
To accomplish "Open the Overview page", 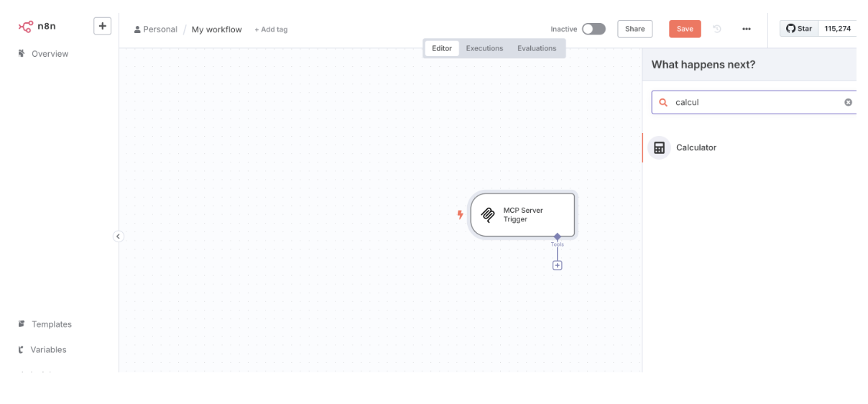I will click(50, 54).
